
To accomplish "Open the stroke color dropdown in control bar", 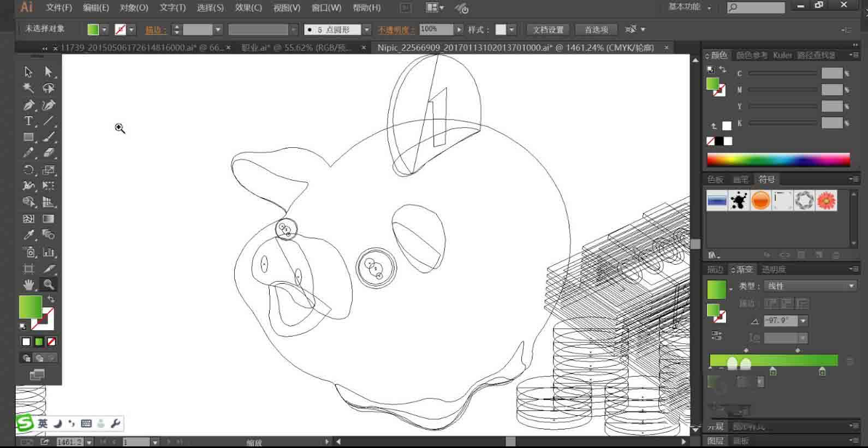I will coord(132,29).
